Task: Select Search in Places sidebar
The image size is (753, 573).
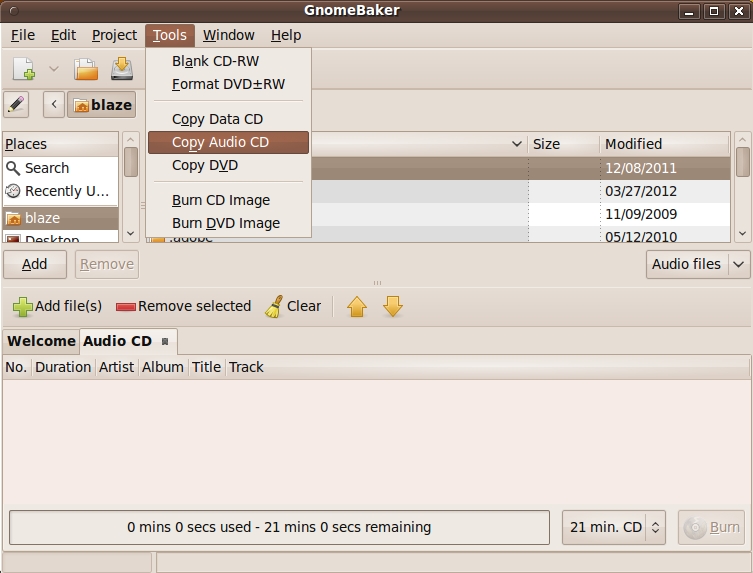Action: (x=61, y=168)
